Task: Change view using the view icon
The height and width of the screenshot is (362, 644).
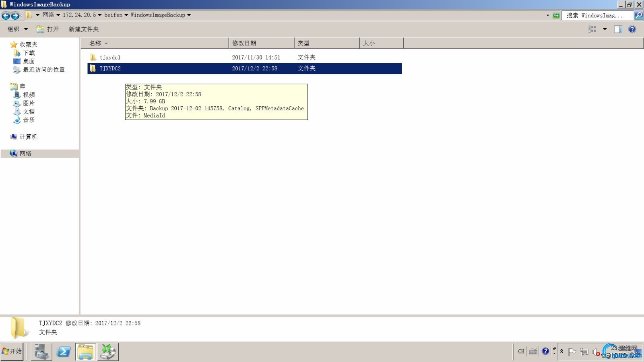Action: click(592, 29)
